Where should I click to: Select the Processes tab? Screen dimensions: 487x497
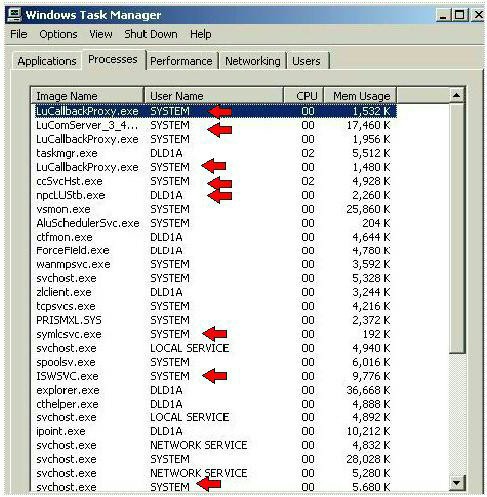(x=113, y=59)
